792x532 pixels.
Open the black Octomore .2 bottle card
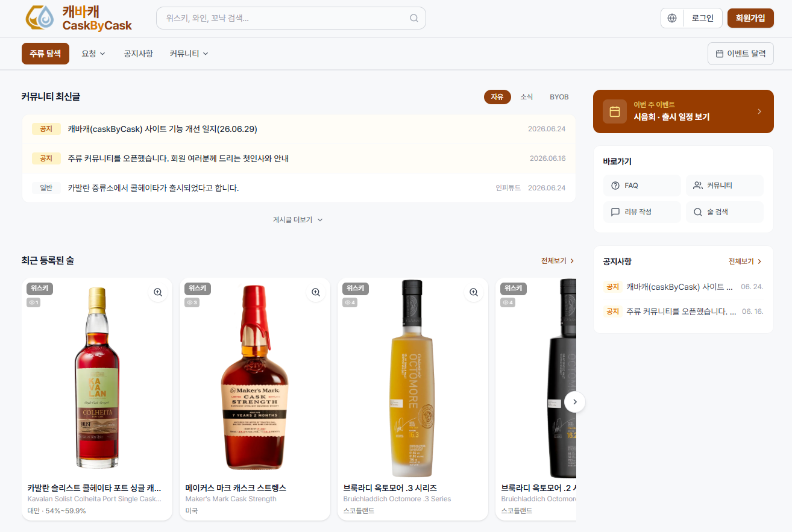(536, 399)
